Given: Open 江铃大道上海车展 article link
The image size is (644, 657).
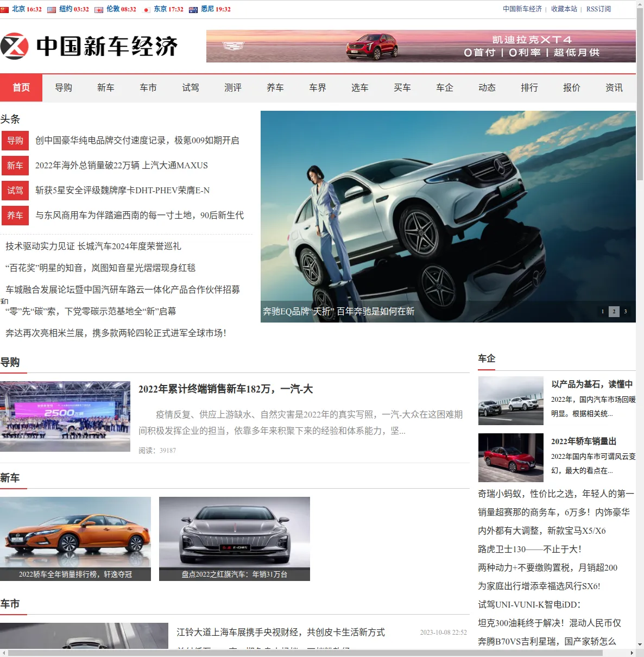Looking at the screenshot, I should coord(281,633).
